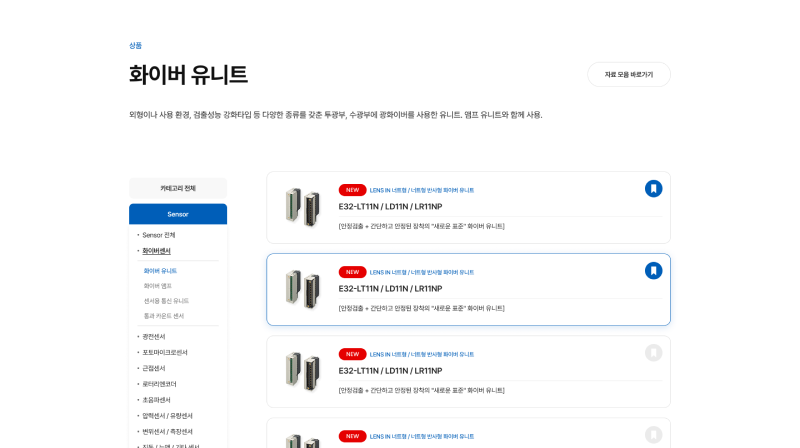
Task: Expand 광전센서 category in sidebar
Action: tap(153, 337)
